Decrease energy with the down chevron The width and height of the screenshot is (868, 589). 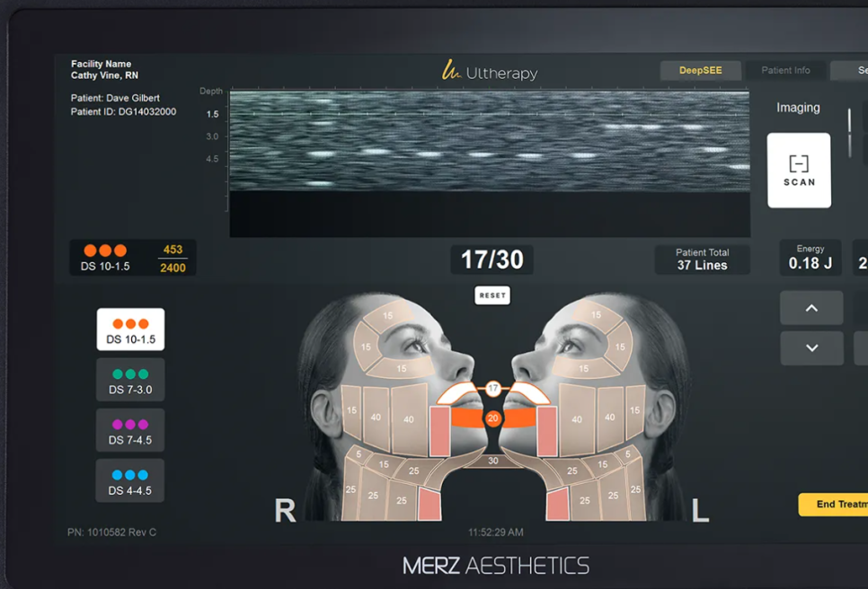click(x=811, y=347)
